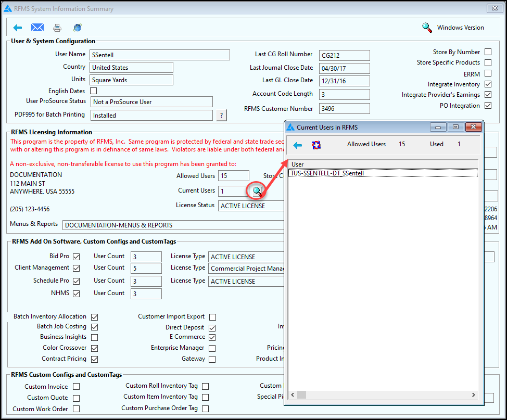Uncheck the E Commerce checkbox
Viewport: 507px width, 420px height.
[x=212, y=337]
